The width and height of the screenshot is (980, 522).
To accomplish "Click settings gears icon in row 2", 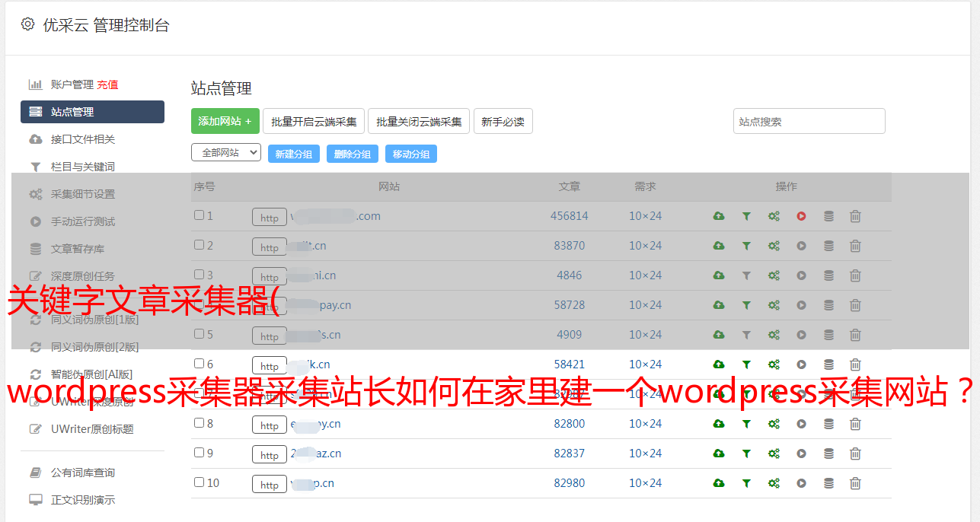I will tap(774, 246).
